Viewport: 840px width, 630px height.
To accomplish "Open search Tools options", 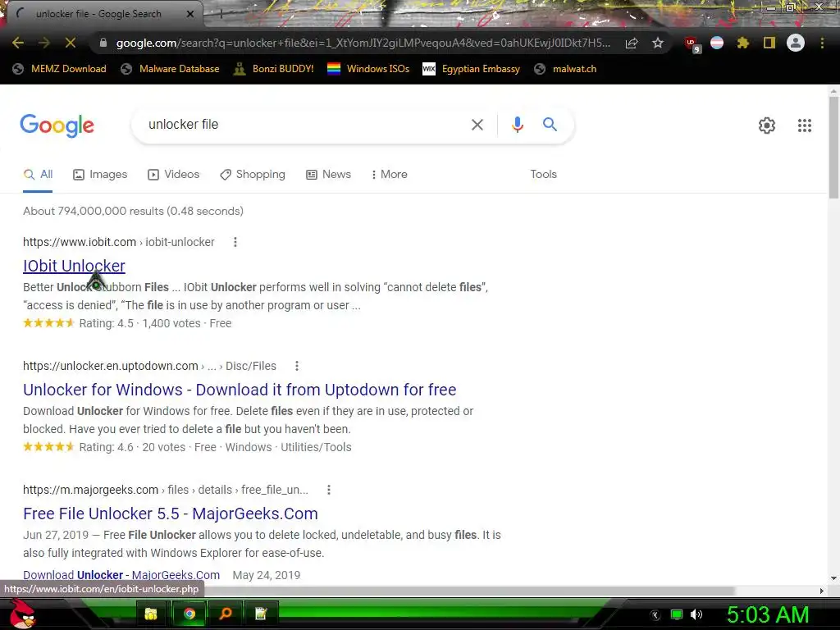I will pos(543,175).
